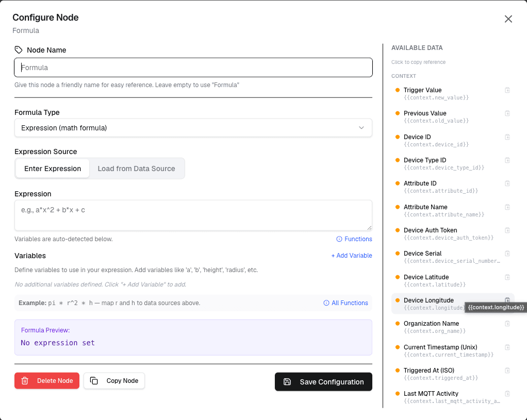Copy the Device ID reference icon
This screenshot has width=527, height=420.
click(507, 137)
